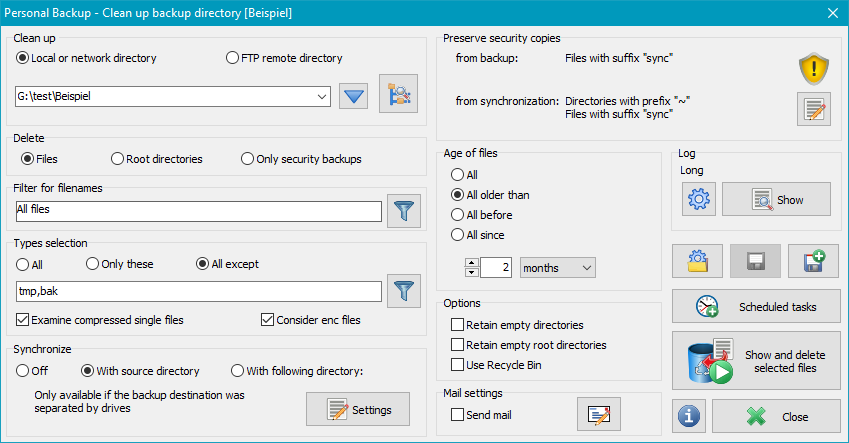Click the blue down-arrow directory button
This screenshot has height=443, width=849.
pos(354,96)
